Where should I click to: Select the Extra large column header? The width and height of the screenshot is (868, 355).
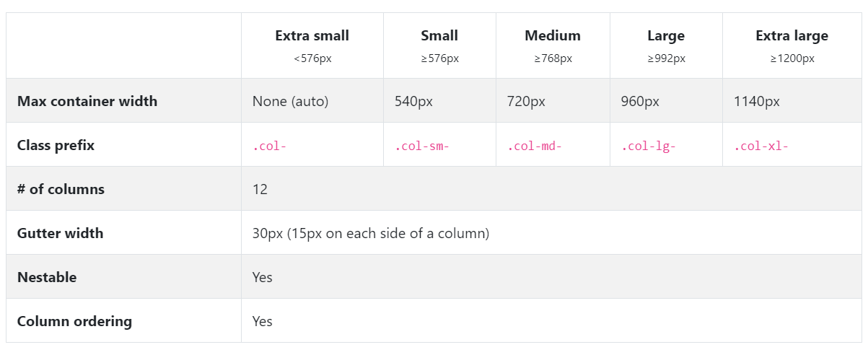click(x=792, y=45)
